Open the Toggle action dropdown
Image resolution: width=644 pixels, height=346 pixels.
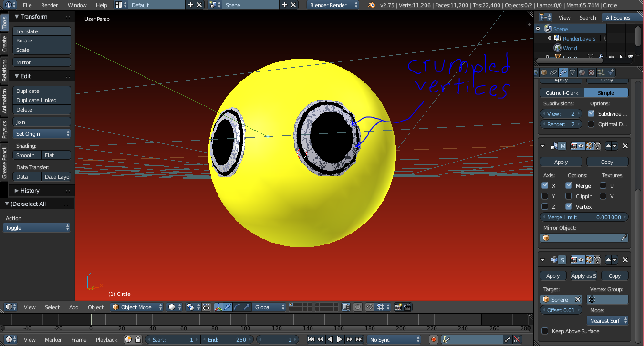[37, 228]
